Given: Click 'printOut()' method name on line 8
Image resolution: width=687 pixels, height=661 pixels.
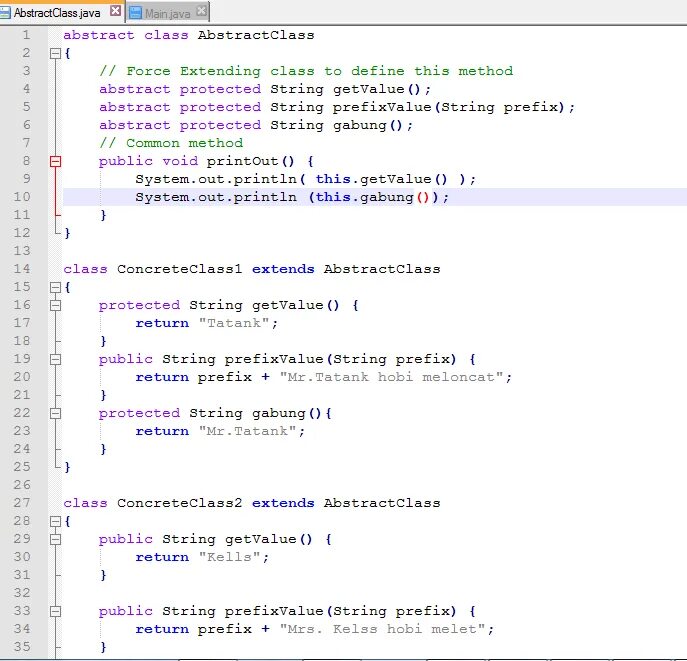Looking at the screenshot, I should (250, 161).
